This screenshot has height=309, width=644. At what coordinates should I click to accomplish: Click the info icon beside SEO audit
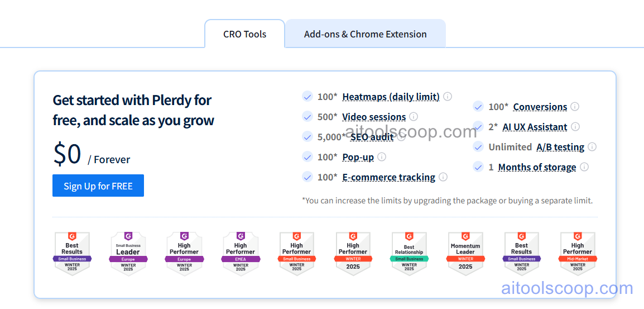point(401,137)
